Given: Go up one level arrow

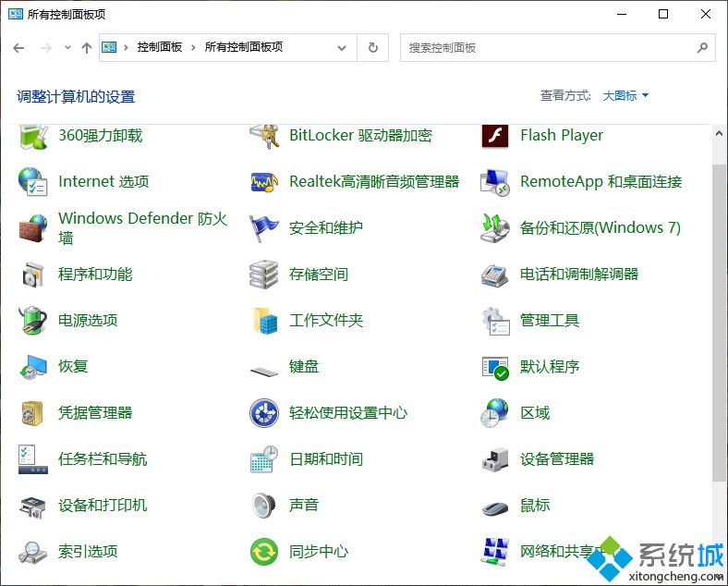Looking at the screenshot, I should (x=86, y=47).
